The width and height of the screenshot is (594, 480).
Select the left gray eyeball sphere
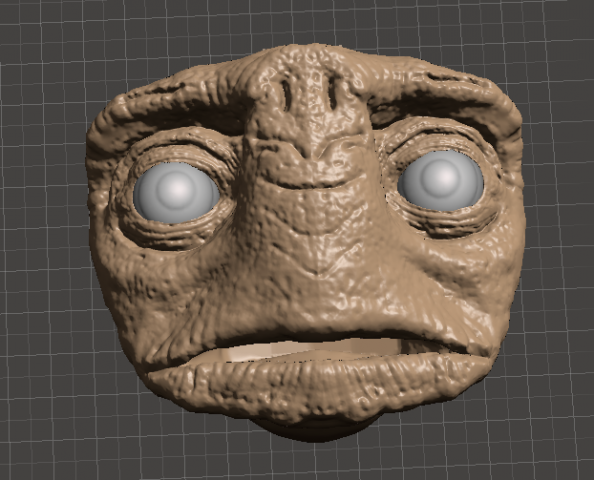pos(177,192)
